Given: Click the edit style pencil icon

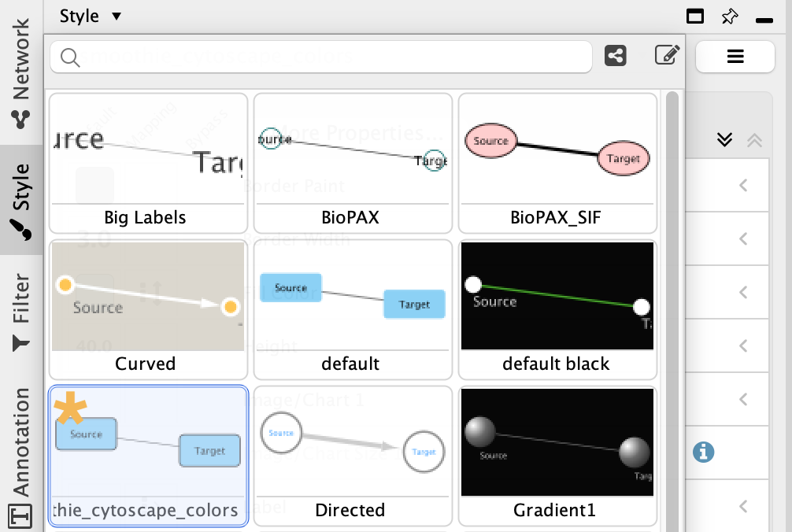Looking at the screenshot, I should (x=667, y=56).
